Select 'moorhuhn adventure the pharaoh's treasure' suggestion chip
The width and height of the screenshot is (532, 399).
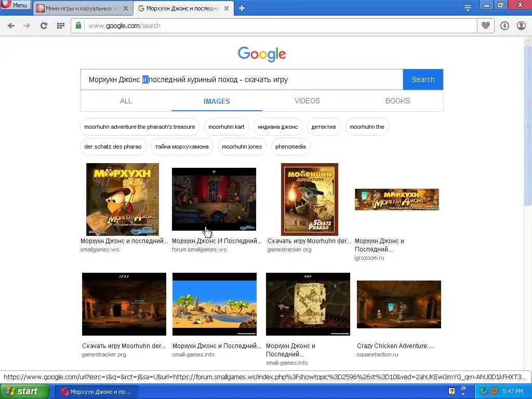point(140,127)
